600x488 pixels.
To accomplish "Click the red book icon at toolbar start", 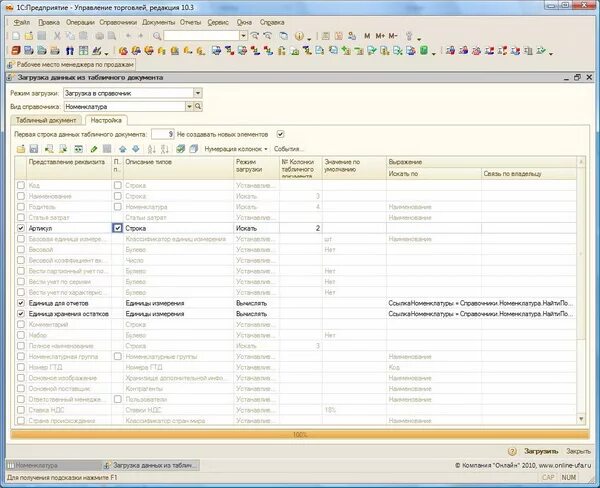I will tap(15, 51).
